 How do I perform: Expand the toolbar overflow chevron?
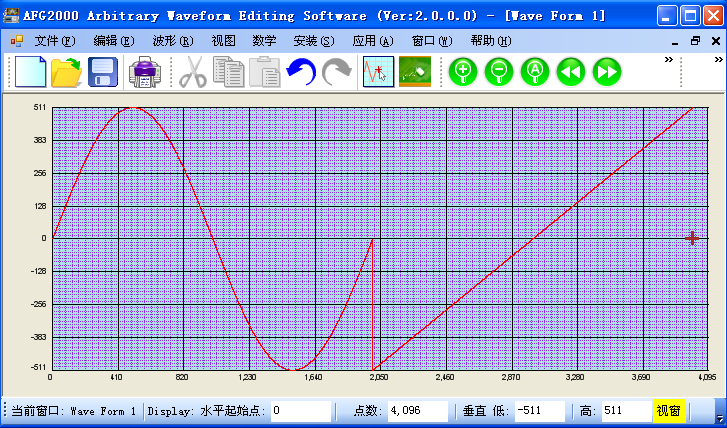[669, 60]
